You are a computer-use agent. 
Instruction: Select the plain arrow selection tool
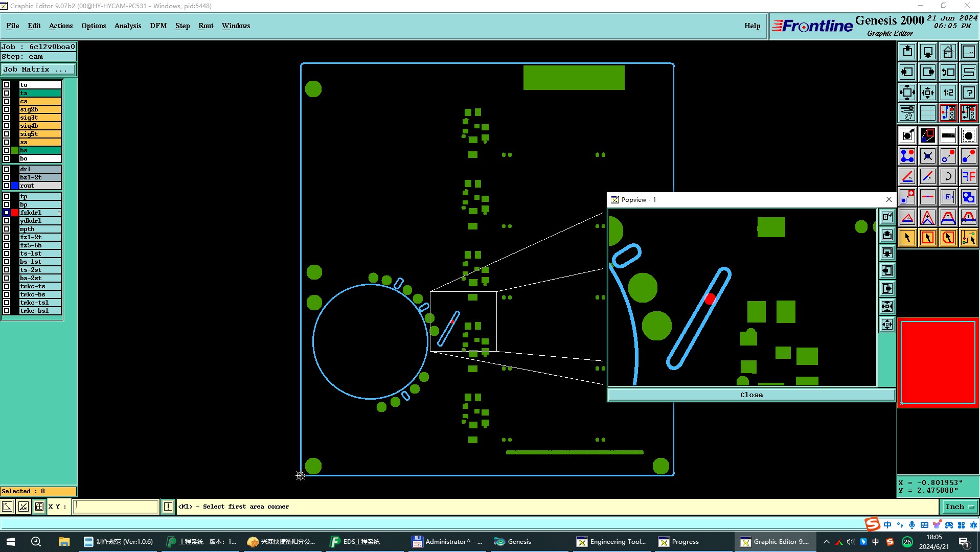pos(907,238)
